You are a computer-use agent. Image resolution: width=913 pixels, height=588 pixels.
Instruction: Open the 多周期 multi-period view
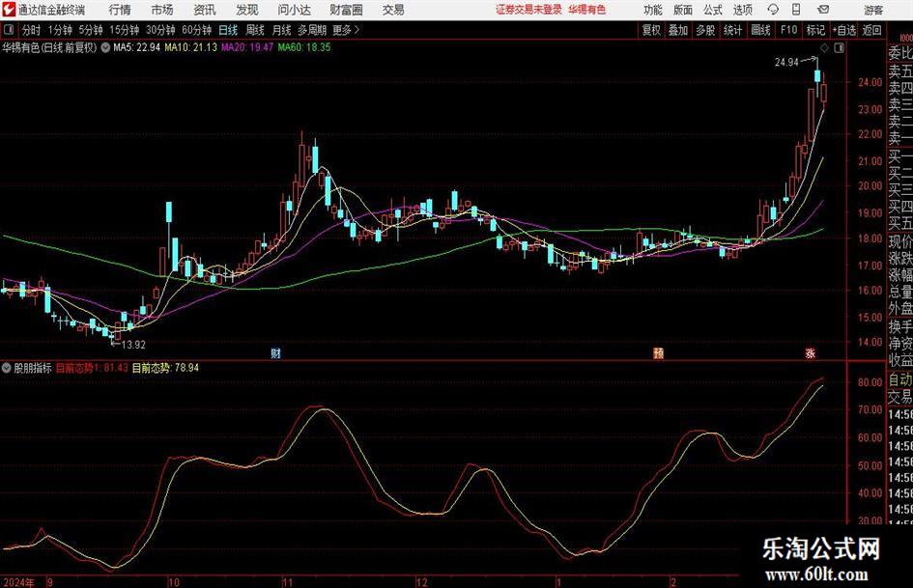(312, 30)
